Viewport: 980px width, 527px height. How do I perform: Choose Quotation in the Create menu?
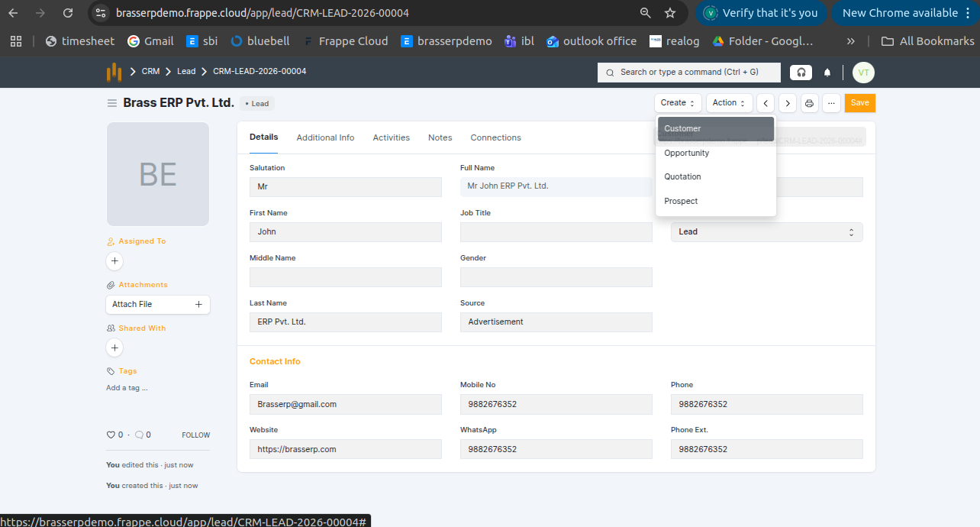point(682,176)
